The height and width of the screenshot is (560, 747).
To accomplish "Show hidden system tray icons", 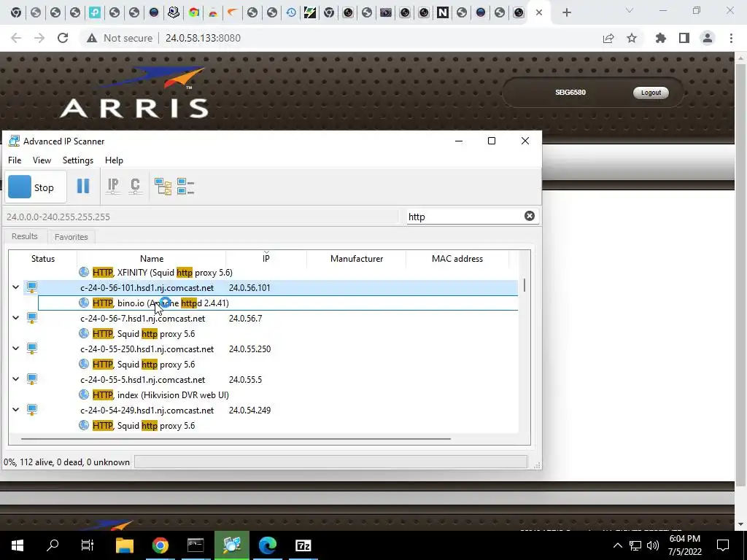I will (x=617, y=545).
